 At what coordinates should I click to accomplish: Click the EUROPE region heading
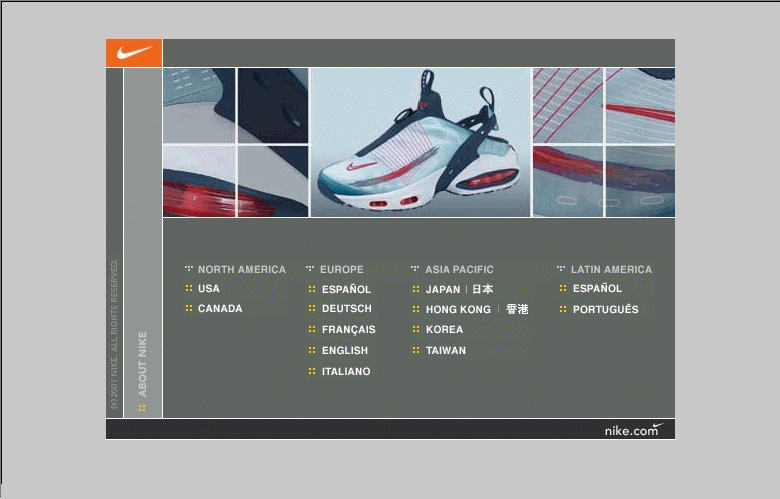tap(341, 269)
